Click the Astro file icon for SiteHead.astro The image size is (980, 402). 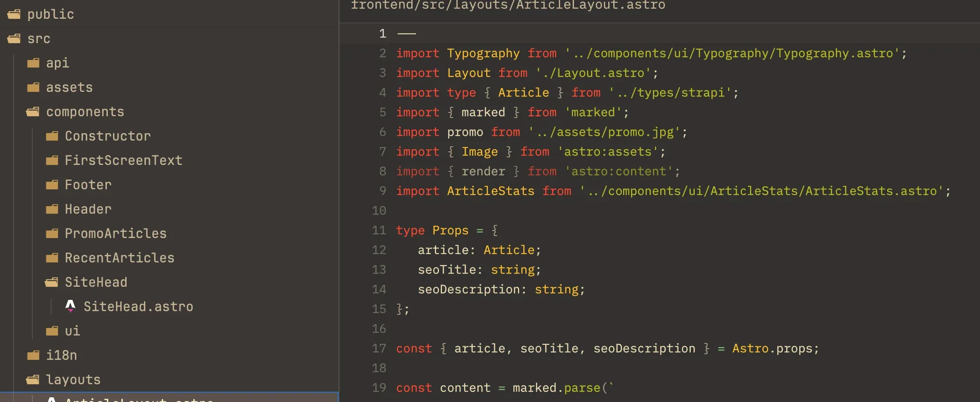click(70, 306)
